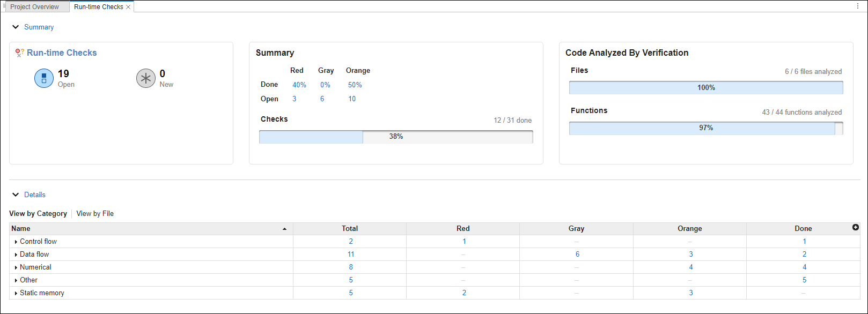Screen dimensions: 868x314
Task: Click the Functions 97% progress bar
Action: tap(705, 128)
